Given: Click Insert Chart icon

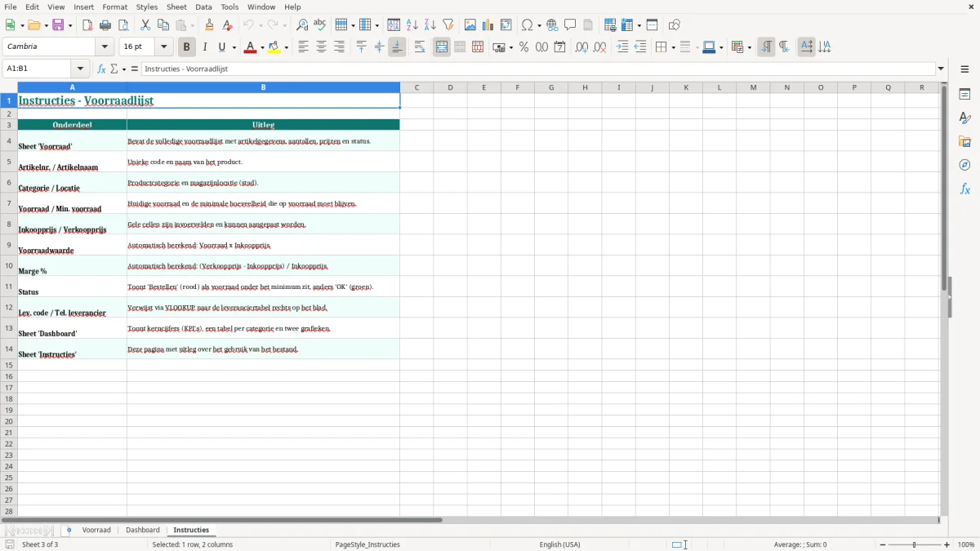Looking at the screenshot, I should click(x=488, y=25).
